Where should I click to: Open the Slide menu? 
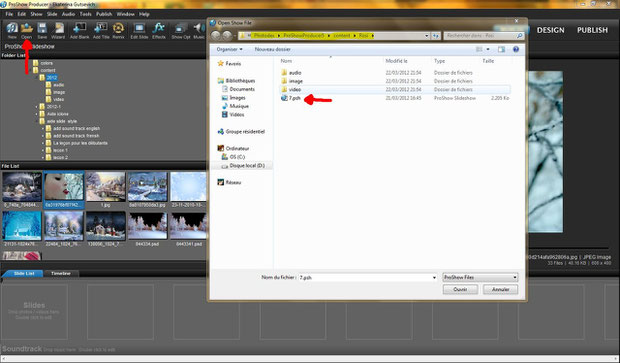[52, 14]
